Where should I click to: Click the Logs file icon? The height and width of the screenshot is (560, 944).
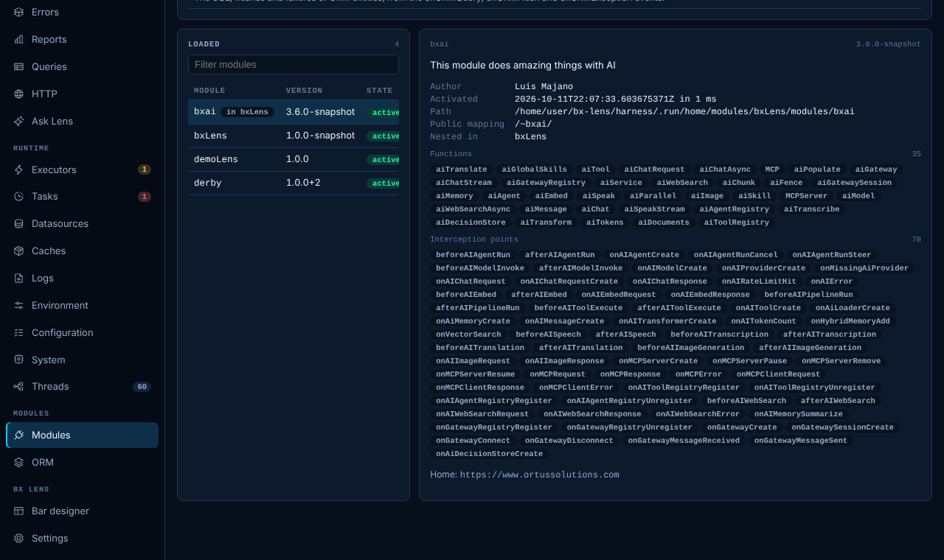coord(18,278)
